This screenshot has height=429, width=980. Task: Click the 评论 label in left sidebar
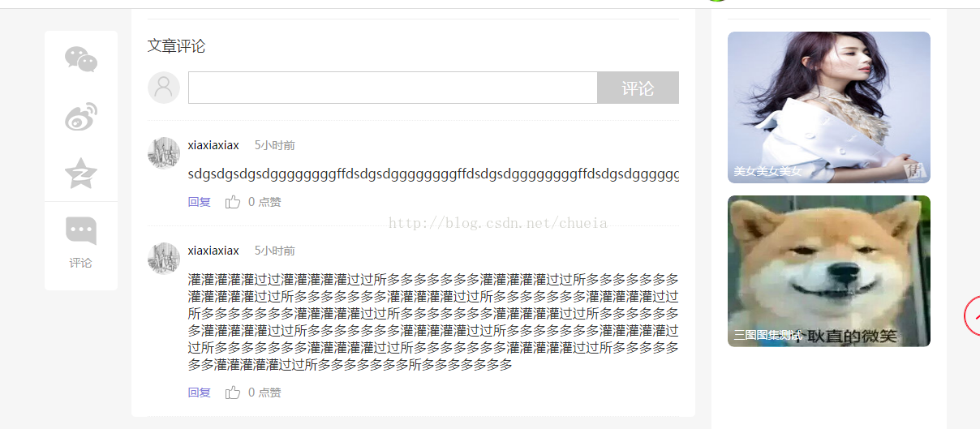click(x=81, y=263)
